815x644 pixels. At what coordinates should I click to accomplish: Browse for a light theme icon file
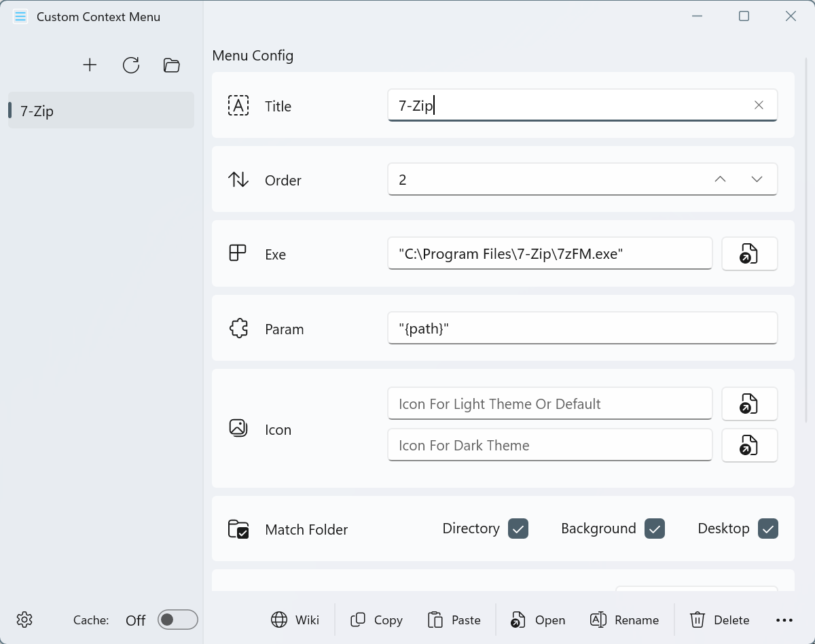[x=749, y=404]
